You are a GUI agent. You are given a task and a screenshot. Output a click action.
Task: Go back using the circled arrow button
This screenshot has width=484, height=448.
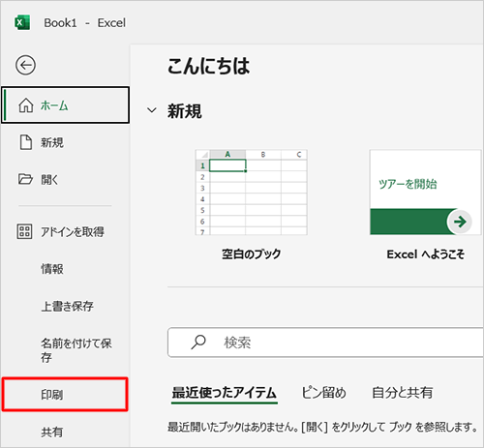(25, 65)
